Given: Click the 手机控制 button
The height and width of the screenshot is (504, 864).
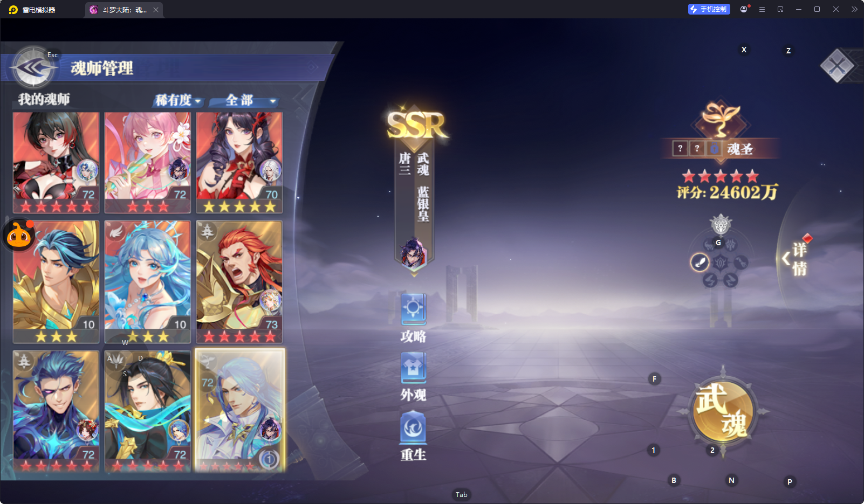Looking at the screenshot, I should coord(709,9).
